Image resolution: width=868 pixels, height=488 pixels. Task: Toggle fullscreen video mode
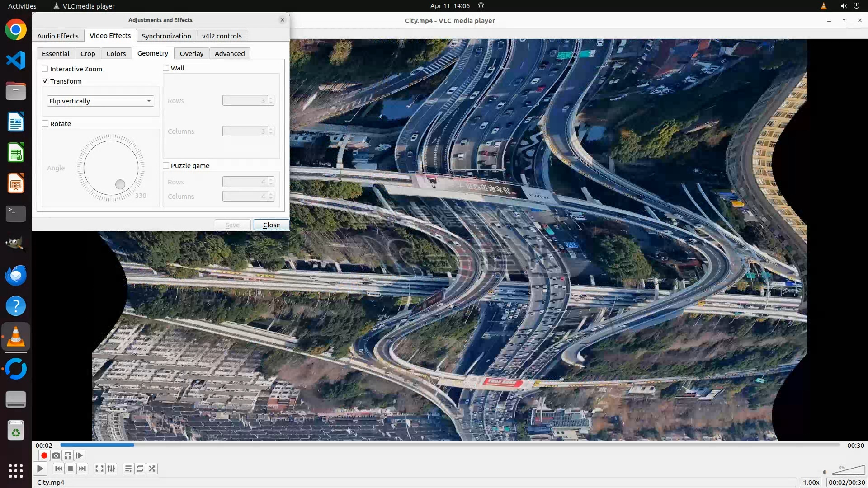[99, 469]
